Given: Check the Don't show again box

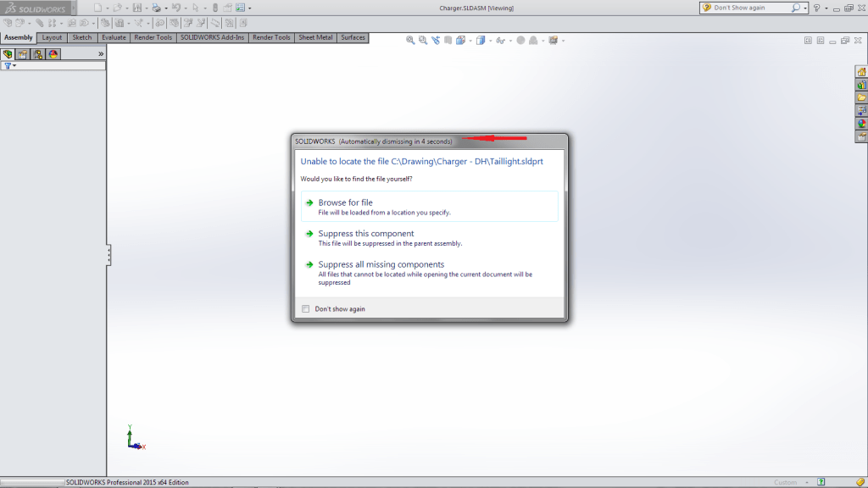Looking at the screenshot, I should click(306, 308).
